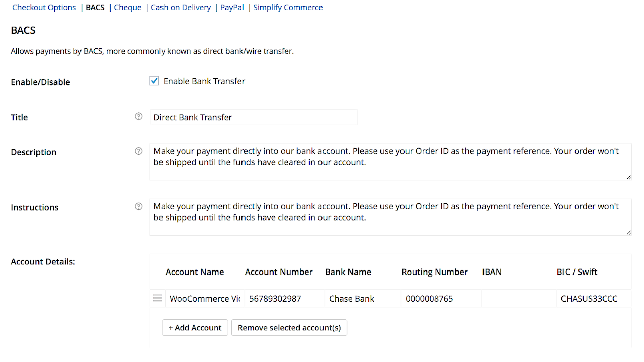Go to the Cash on Delivery settings
The width and height of the screenshot is (644, 362).
(x=181, y=7)
